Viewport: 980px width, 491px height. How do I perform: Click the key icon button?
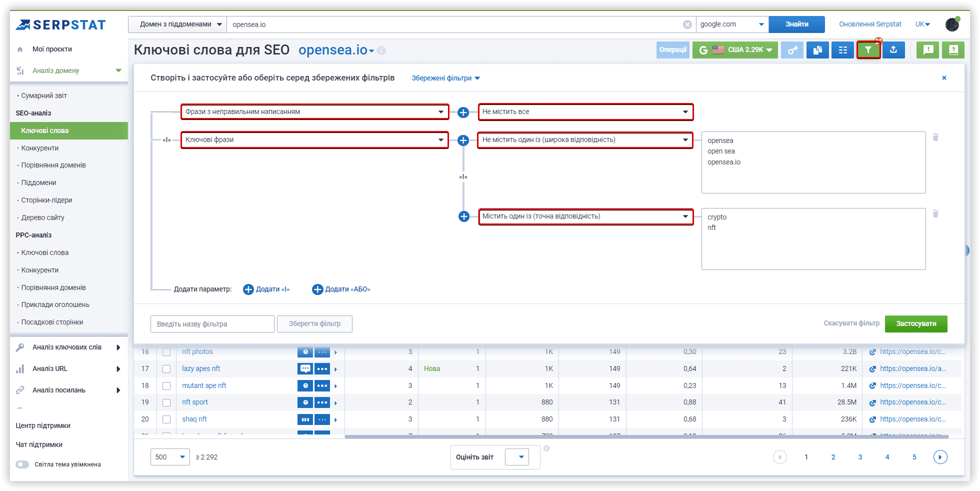click(x=792, y=50)
